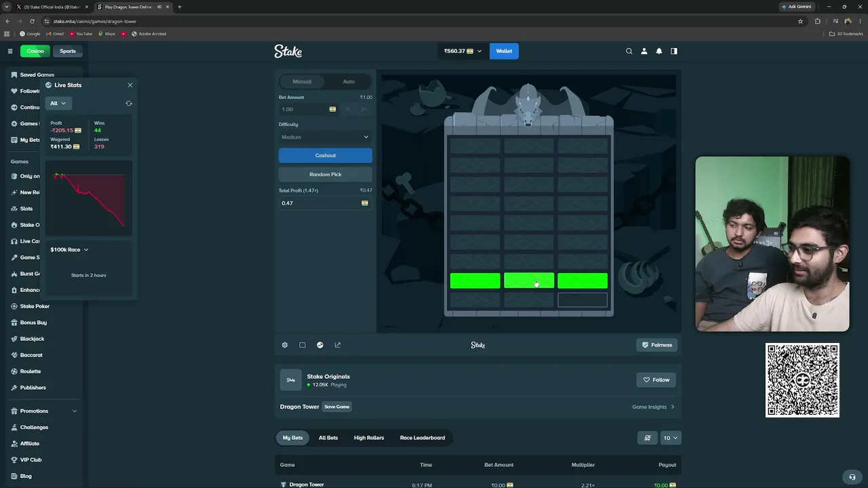Viewport: 868px width, 488px height.
Task: Toggle theatre mode square icon
Action: pyautogui.click(x=302, y=345)
